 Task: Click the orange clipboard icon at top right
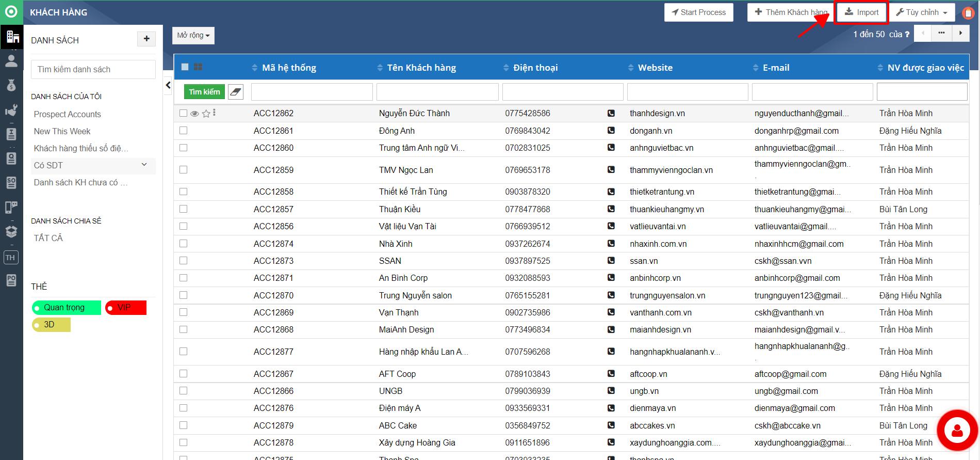tap(968, 13)
